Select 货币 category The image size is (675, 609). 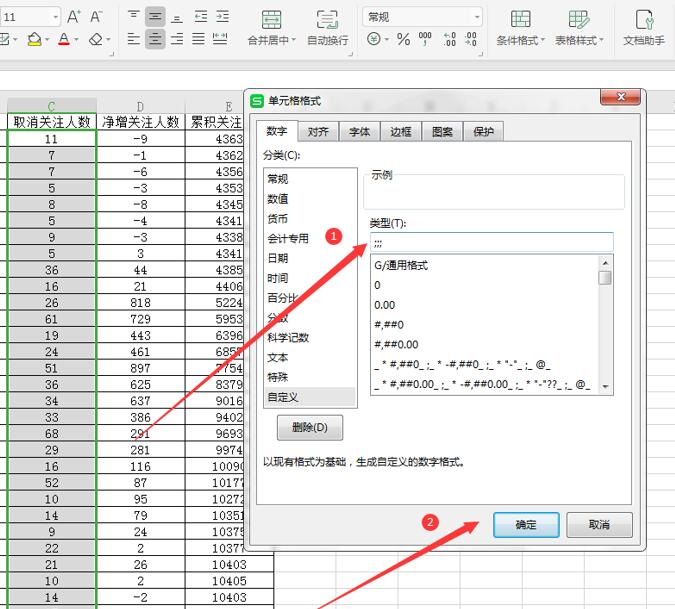(x=310, y=219)
